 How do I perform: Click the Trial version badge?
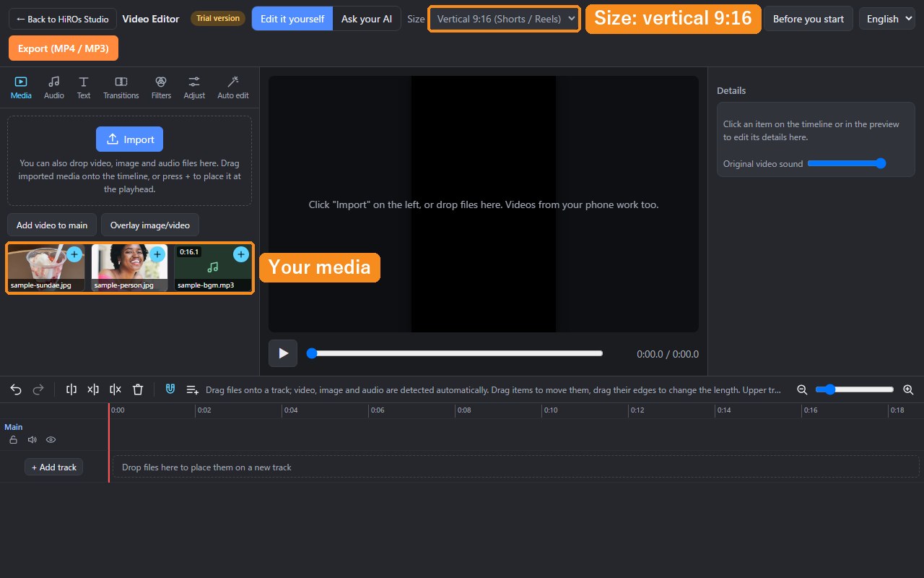pos(218,18)
